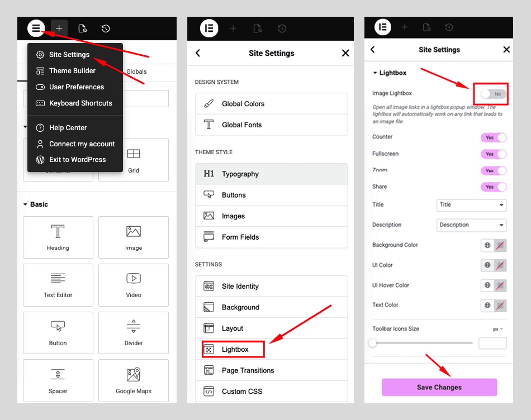The height and width of the screenshot is (420, 531).
Task: Turn off the Counter toggle
Action: tap(494, 137)
